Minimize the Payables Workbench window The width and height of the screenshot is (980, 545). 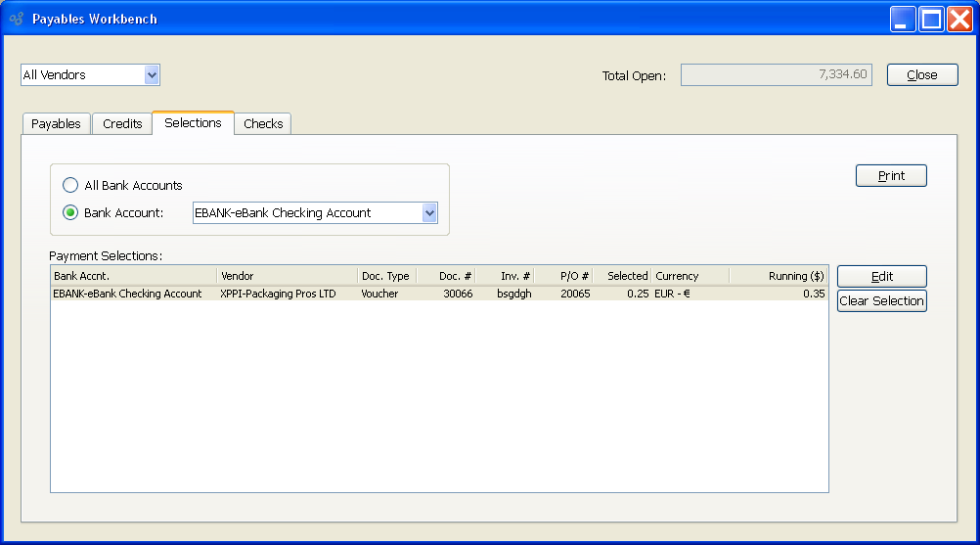coord(903,19)
